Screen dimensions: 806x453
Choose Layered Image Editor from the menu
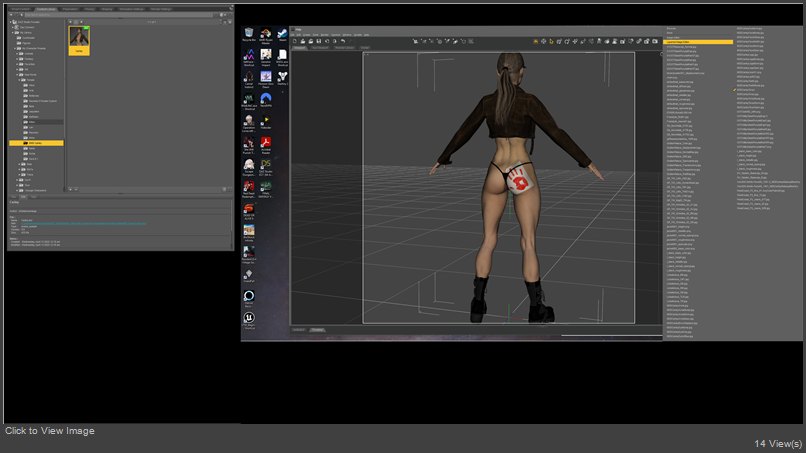[x=698, y=42]
